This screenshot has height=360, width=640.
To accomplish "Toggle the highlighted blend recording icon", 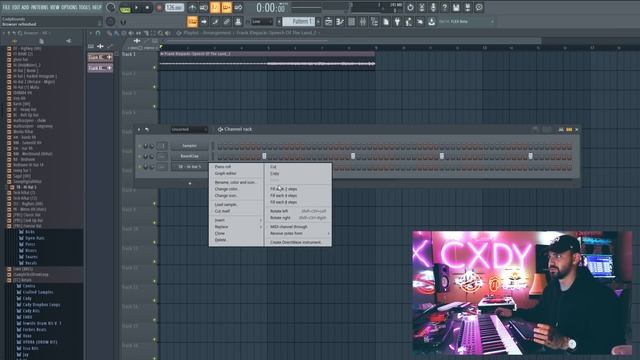I will 227,8.
